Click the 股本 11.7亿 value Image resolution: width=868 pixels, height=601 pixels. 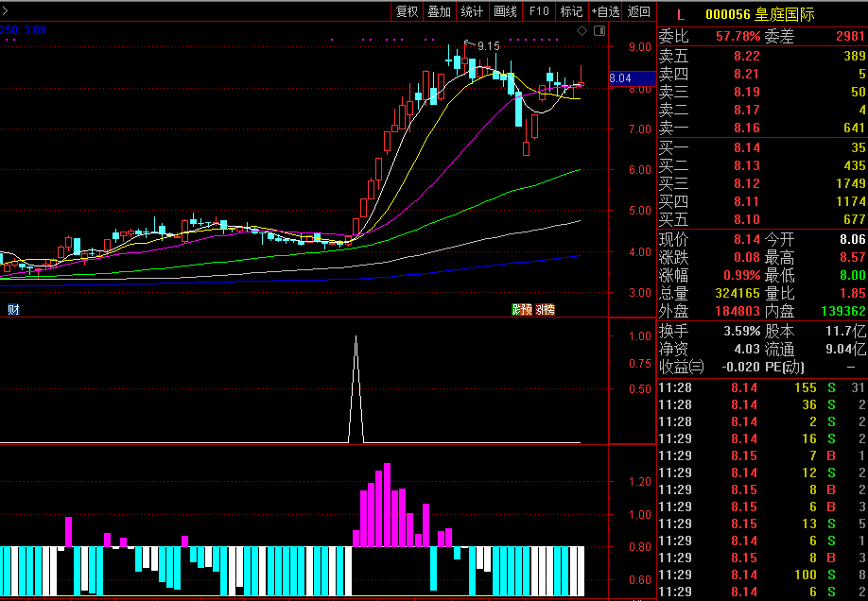point(845,332)
